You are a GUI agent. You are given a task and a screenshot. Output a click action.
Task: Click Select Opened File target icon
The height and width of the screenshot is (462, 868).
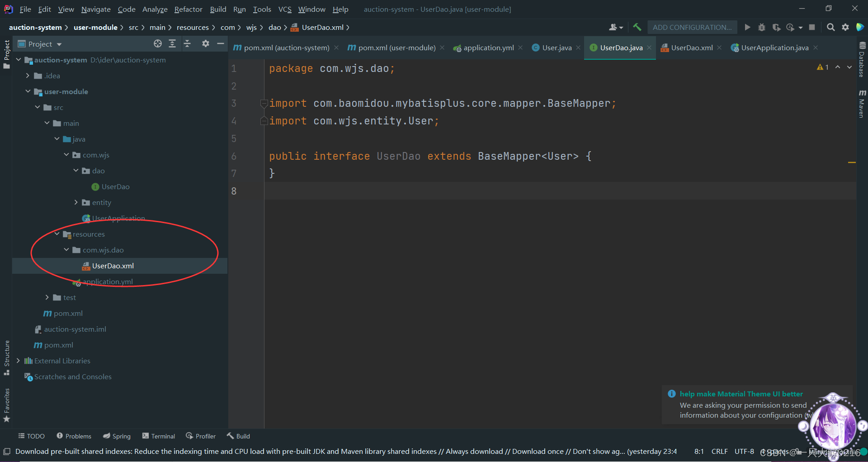pyautogui.click(x=158, y=43)
